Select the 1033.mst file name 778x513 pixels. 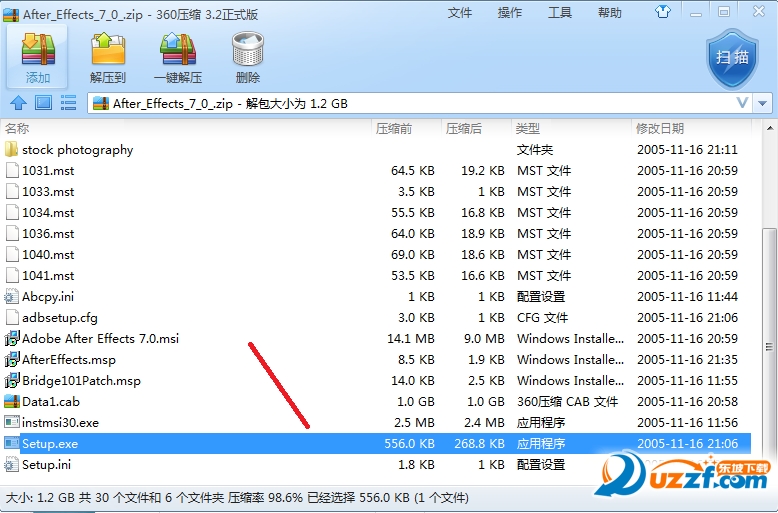pyautogui.click(x=48, y=192)
